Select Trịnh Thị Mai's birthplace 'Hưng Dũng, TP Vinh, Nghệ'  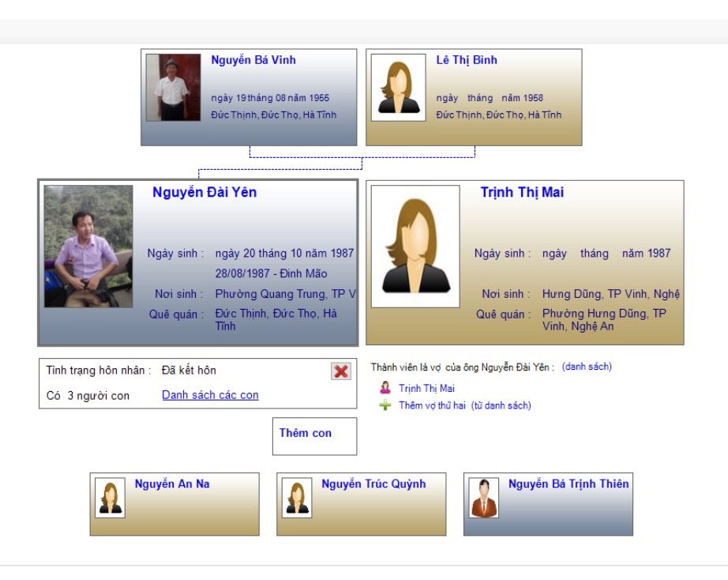point(611,294)
